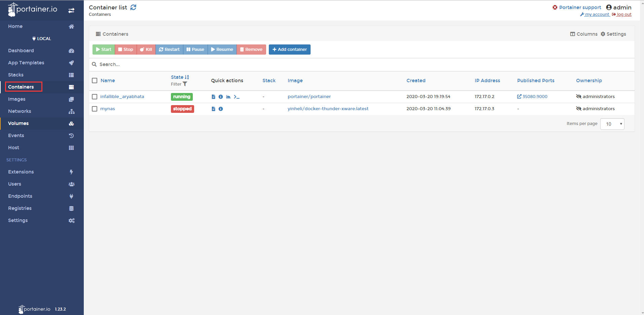Viewport: 644px width, 315px height.
Task: Click the State filter funnel icon
Action: point(185,84)
